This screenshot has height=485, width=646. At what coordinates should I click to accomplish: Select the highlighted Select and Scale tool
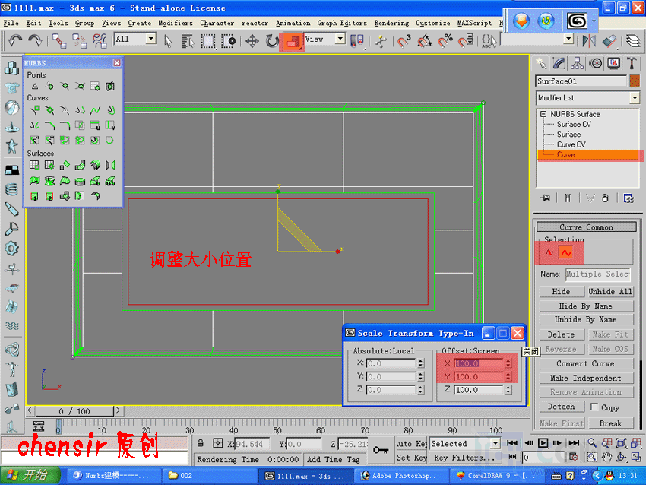click(293, 41)
